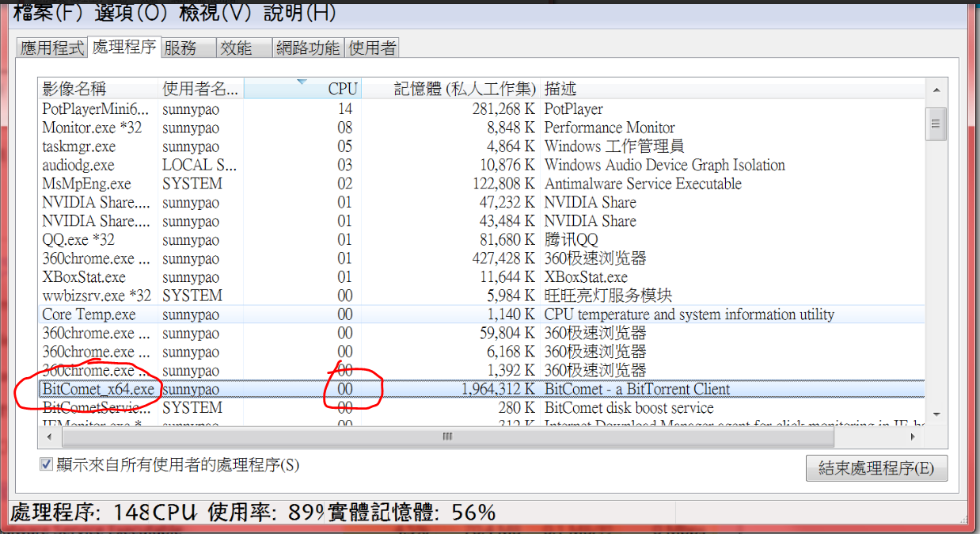Switch to the 服務 tab
980x534 pixels.
coord(188,48)
